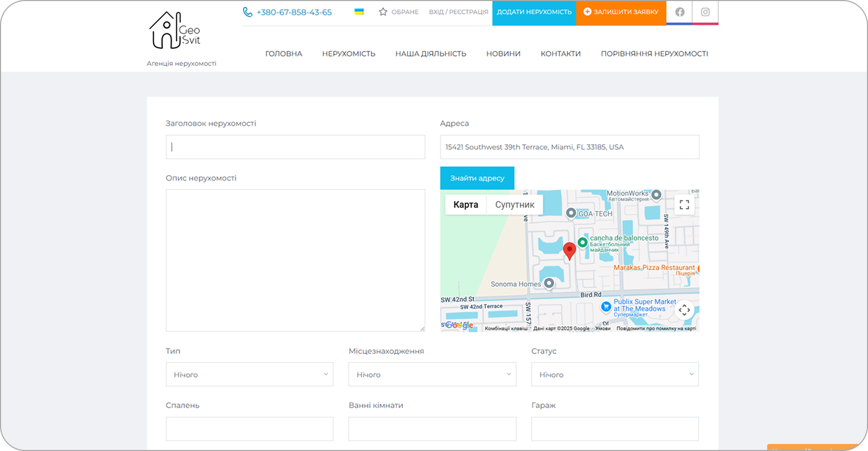Image resolution: width=868 pixels, height=451 pixels.
Task: Switch map to Супутник view
Action: click(515, 205)
